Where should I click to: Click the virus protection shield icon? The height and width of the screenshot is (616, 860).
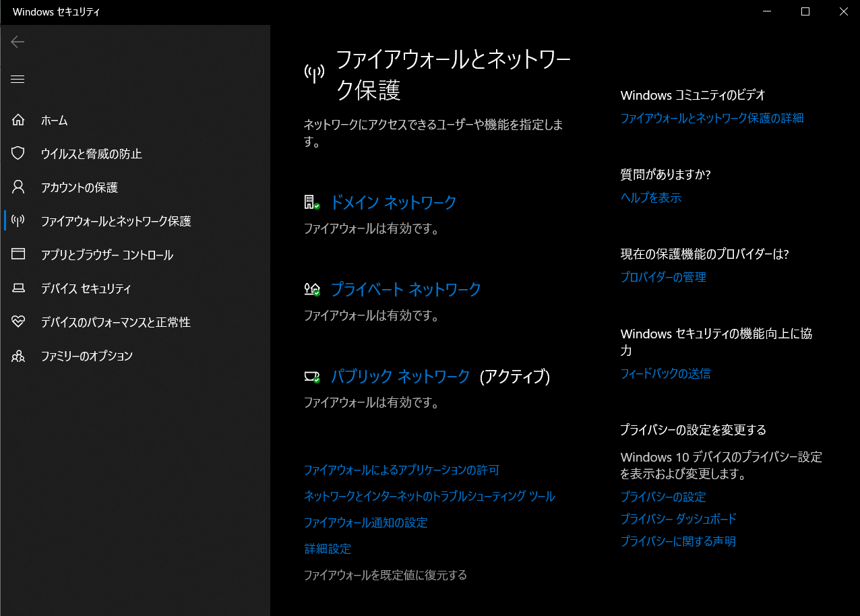pyautogui.click(x=18, y=154)
